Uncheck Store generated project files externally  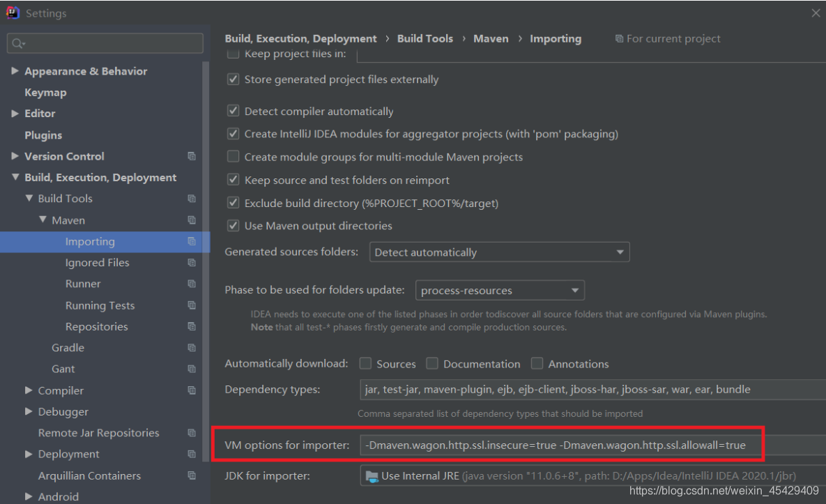(233, 79)
